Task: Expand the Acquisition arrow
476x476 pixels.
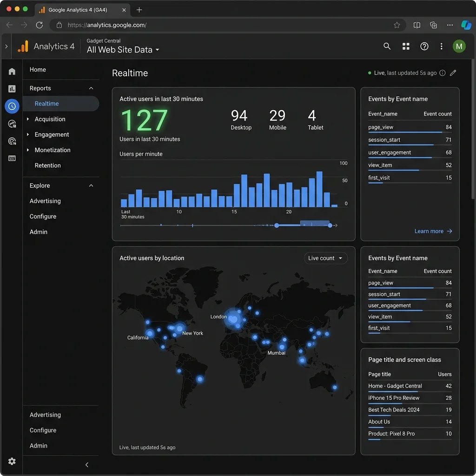Action: click(x=28, y=119)
